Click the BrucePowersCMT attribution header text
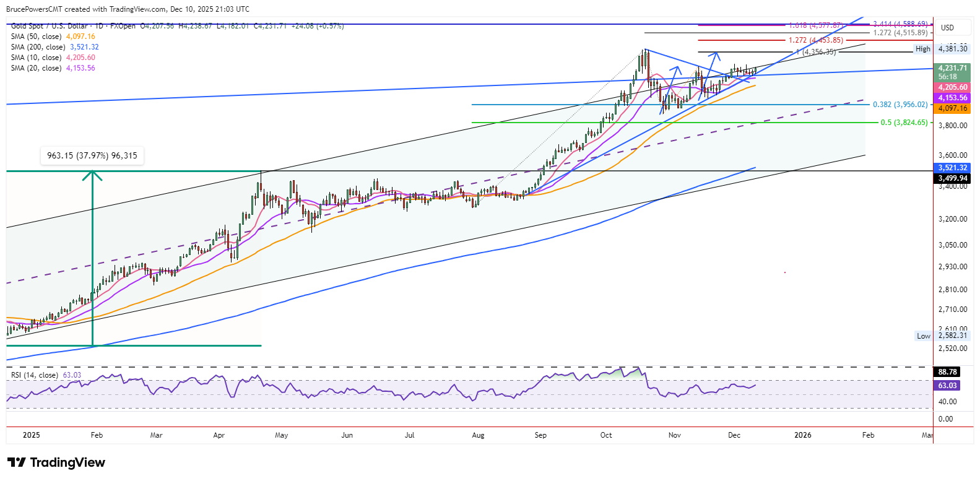Viewport: 980px width, 481px height. [128, 9]
